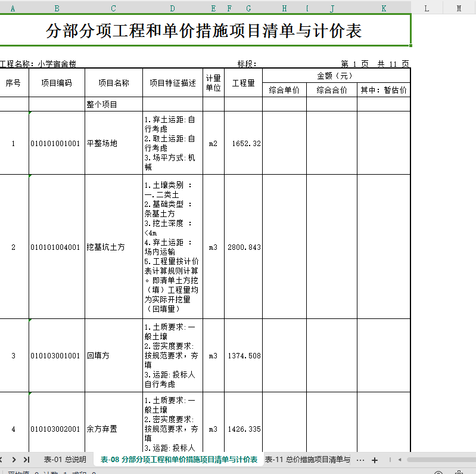The height and width of the screenshot is (474, 476).
Task: Select column A header
Action: [13, 8]
